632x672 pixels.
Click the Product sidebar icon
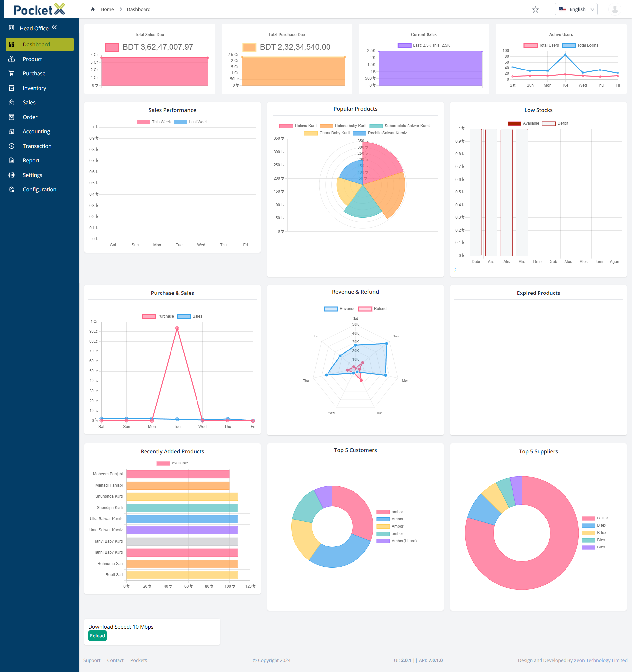point(12,59)
